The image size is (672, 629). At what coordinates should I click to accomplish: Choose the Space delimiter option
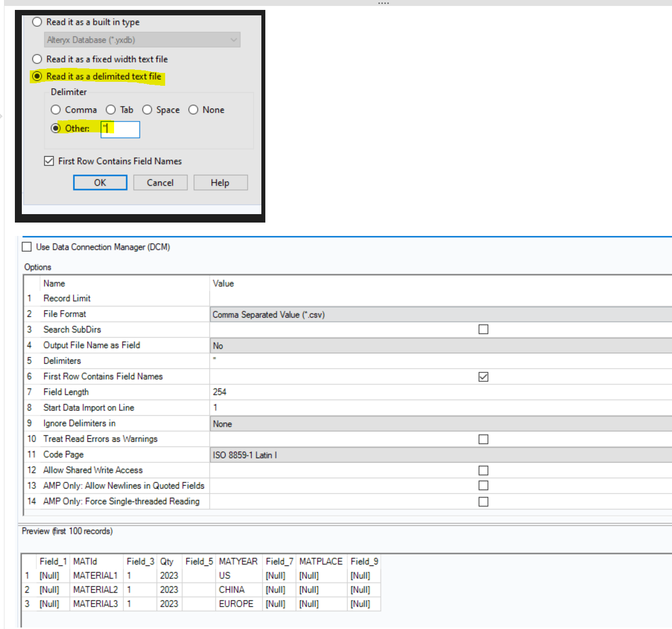point(147,110)
